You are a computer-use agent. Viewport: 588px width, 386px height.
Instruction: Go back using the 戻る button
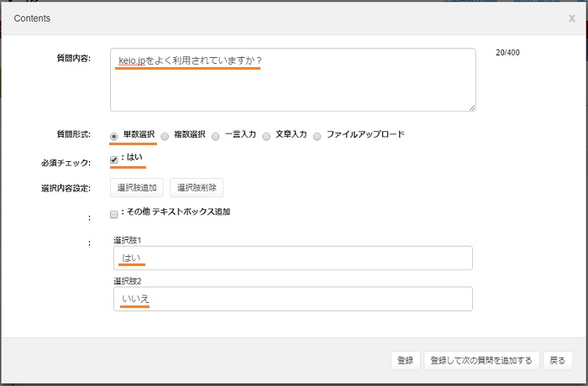coord(557,361)
